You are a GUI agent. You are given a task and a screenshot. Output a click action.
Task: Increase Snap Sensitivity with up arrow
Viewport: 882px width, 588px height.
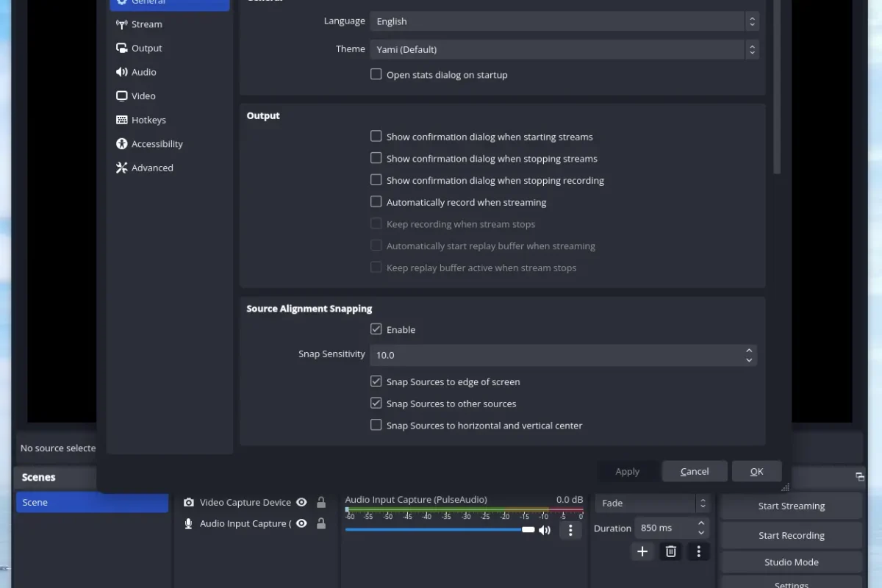click(749, 351)
